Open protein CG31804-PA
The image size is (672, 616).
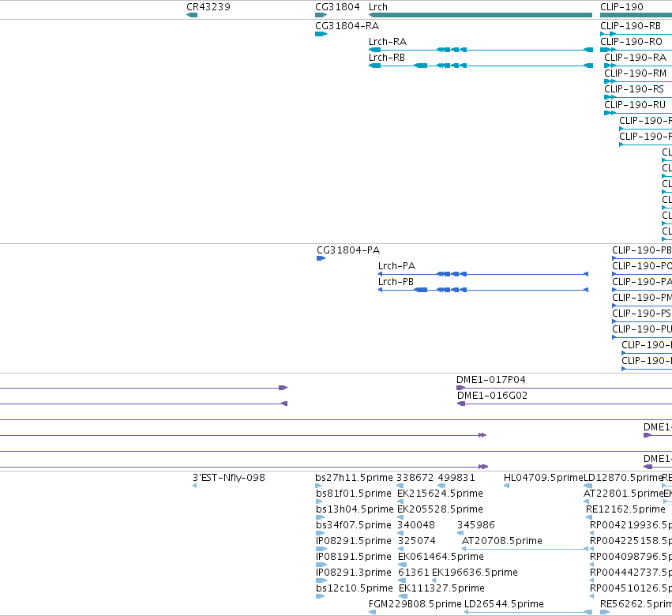[x=348, y=250]
